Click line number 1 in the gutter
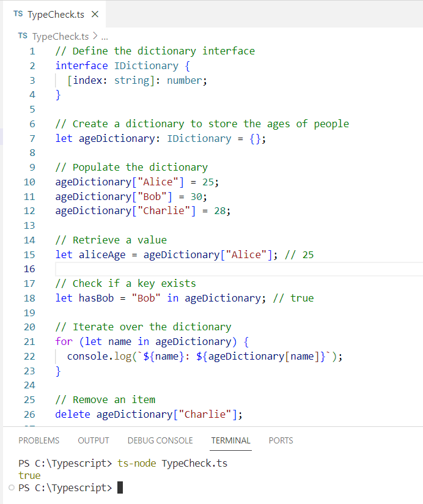Screen dimensions: 423x504 click(32, 51)
